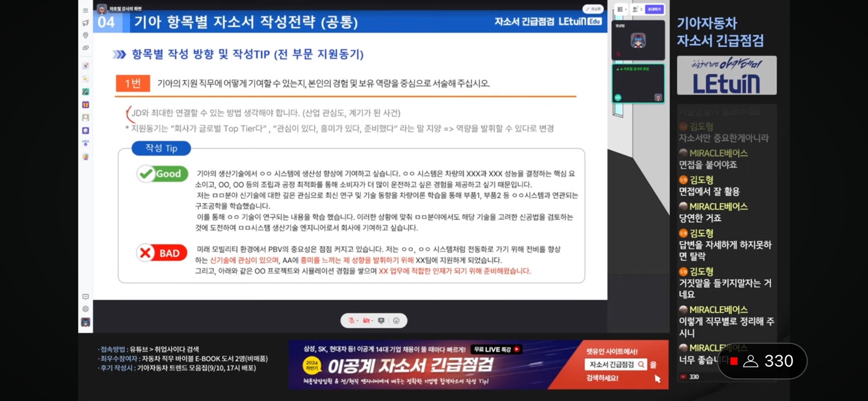The image size is (868, 401).
Task: Click the 작성 Tip label
Action: tap(162, 148)
